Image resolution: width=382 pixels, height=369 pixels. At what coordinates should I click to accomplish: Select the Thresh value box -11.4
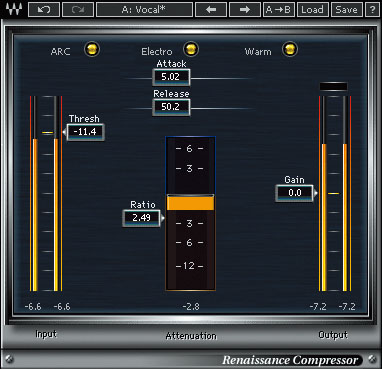coord(86,132)
